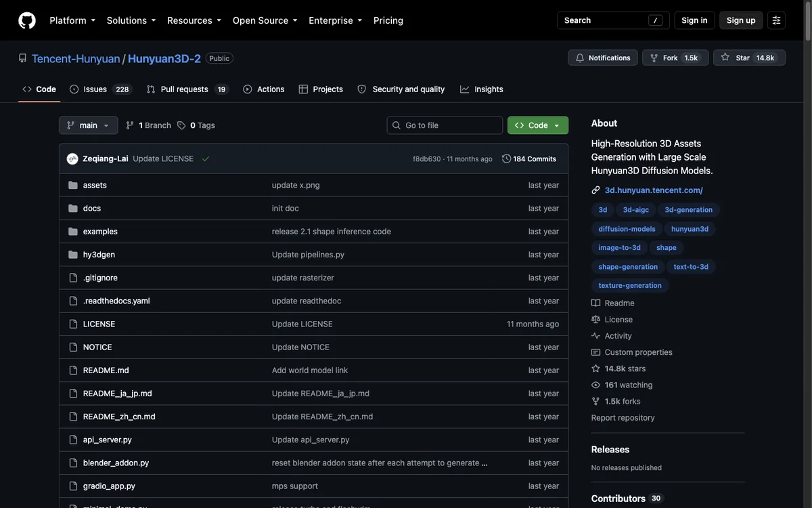This screenshot has width=812, height=508.
Task: Open the GitHub home logo
Action: click(x=27, y=20)
